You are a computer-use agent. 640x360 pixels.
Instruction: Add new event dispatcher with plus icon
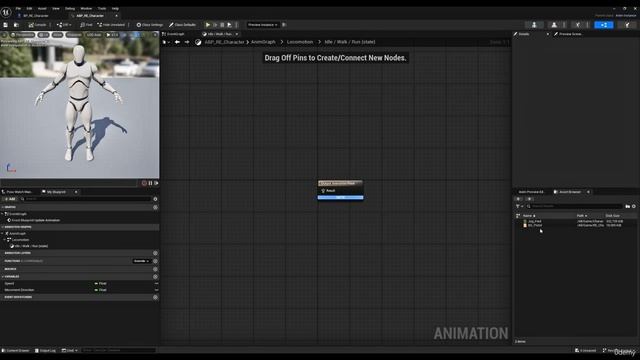tap(155, 297)
